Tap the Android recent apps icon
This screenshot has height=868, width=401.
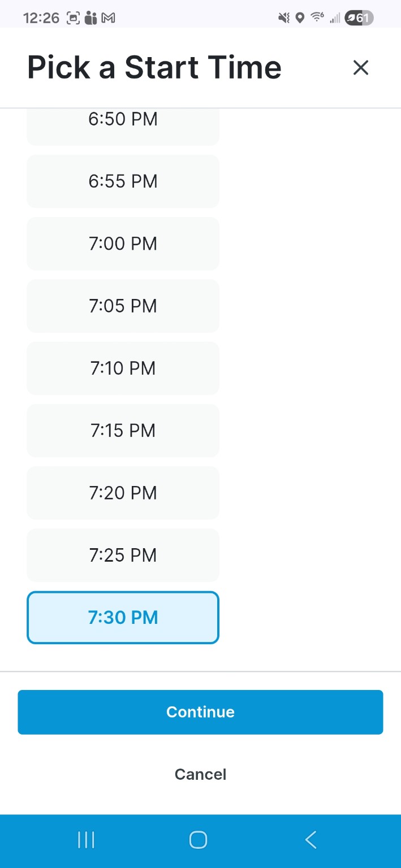pyautogui.click(x=86, y=840)
